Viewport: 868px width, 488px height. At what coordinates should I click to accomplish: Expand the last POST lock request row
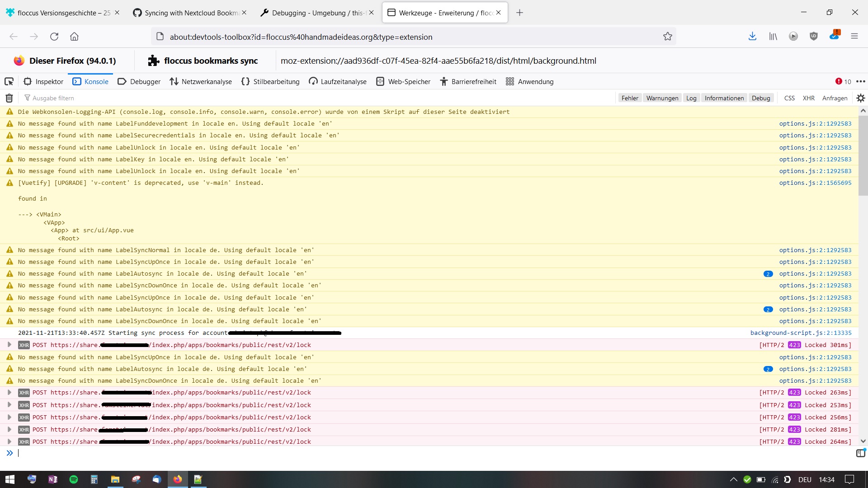pyautogui.click(x=9, y=441)
